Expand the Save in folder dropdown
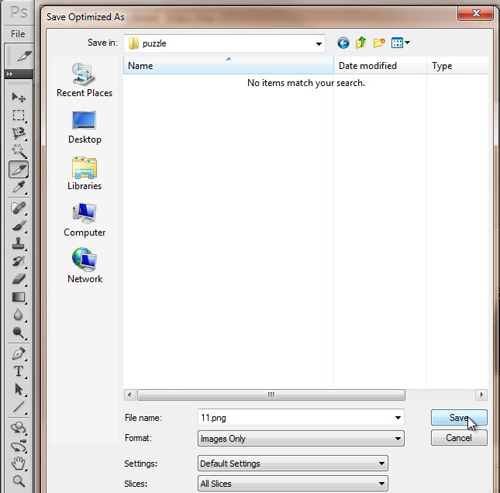This screenshot has height=493, width=500. click(x=319, y=44)
